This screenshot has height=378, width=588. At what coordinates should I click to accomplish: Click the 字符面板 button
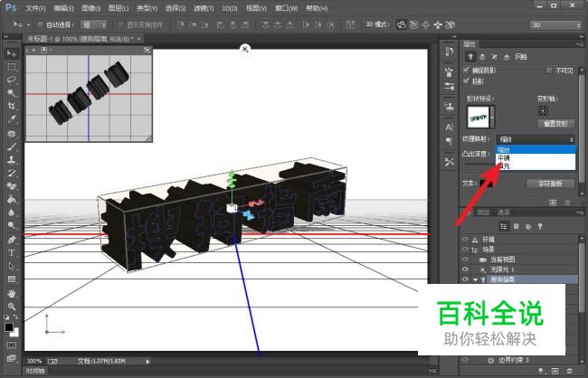click(551, 184)
